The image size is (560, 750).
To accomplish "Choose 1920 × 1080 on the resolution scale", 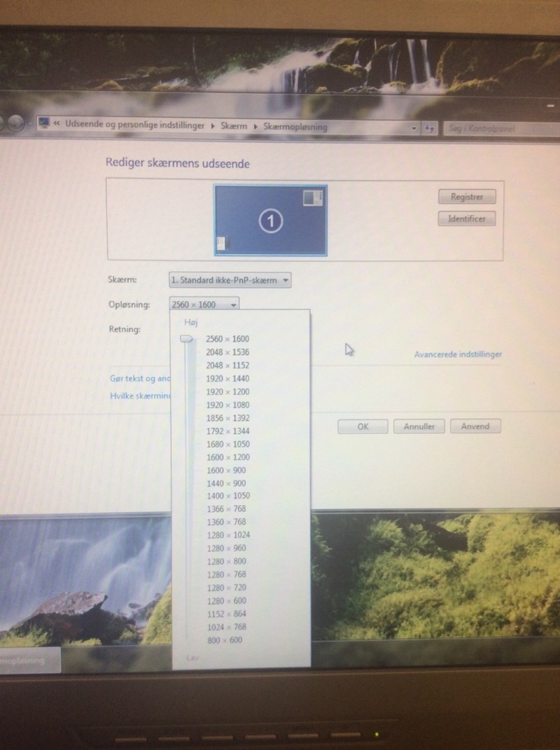I will tap(227, 405).
